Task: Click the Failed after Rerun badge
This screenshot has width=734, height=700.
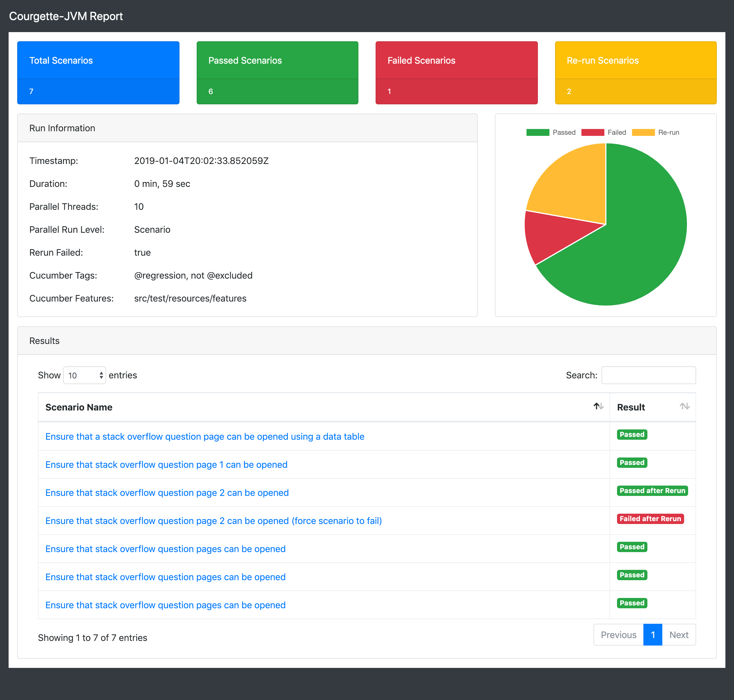Action: pyautogui.click(x=650, y=519)
